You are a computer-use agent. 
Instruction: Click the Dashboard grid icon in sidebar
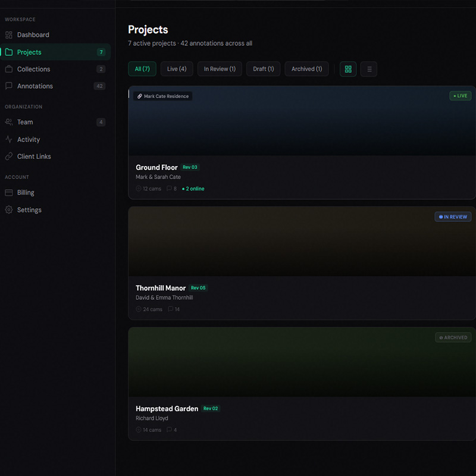click(x=9, y=35)
